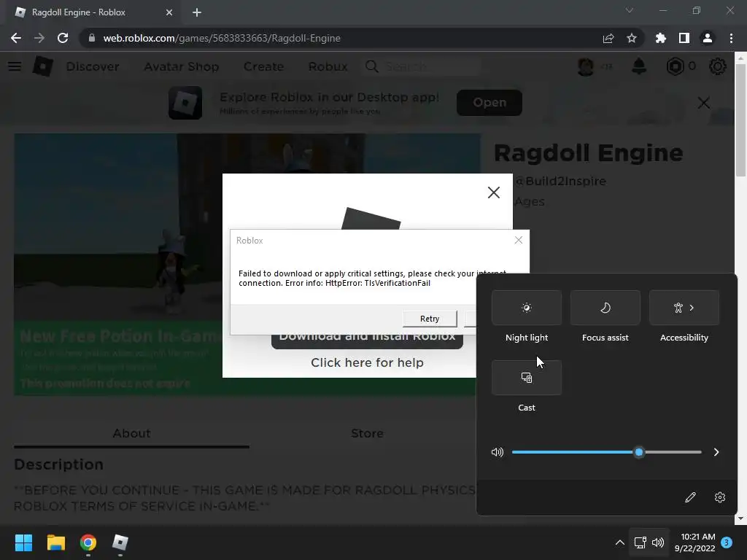Bookmark this page with the star

point(631,38)
